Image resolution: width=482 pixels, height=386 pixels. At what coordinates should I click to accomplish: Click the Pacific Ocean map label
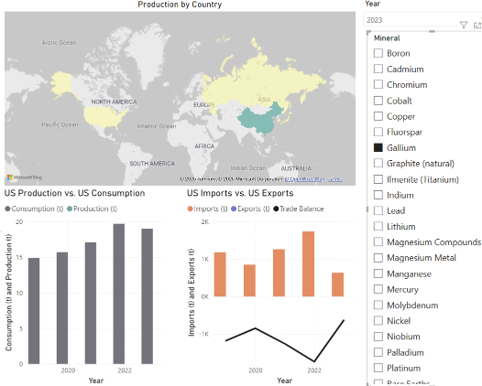pyautogui.click(x=60, y=124)
